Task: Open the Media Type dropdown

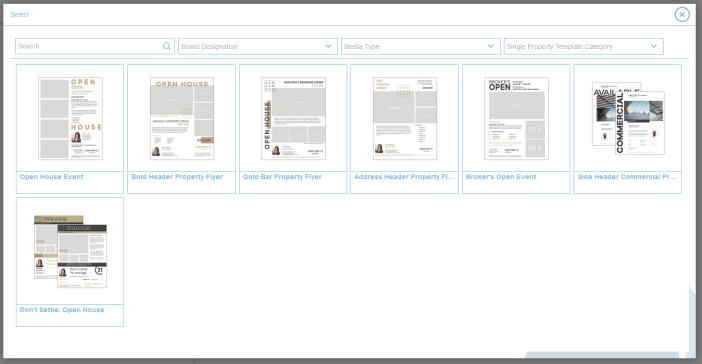Action: 421,47
